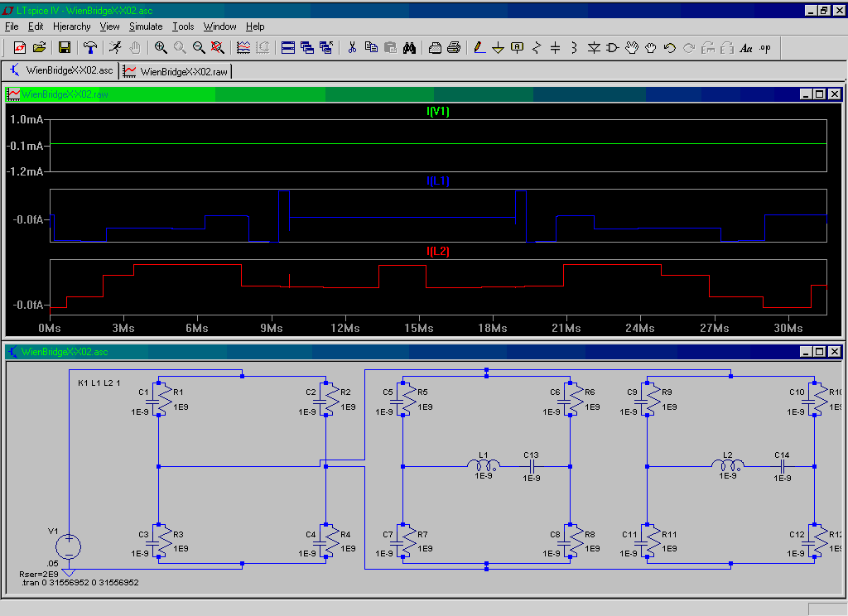The image size is (848, 616).
Task: Click the Cut scissors icon
Action: [x=352, y=48]
